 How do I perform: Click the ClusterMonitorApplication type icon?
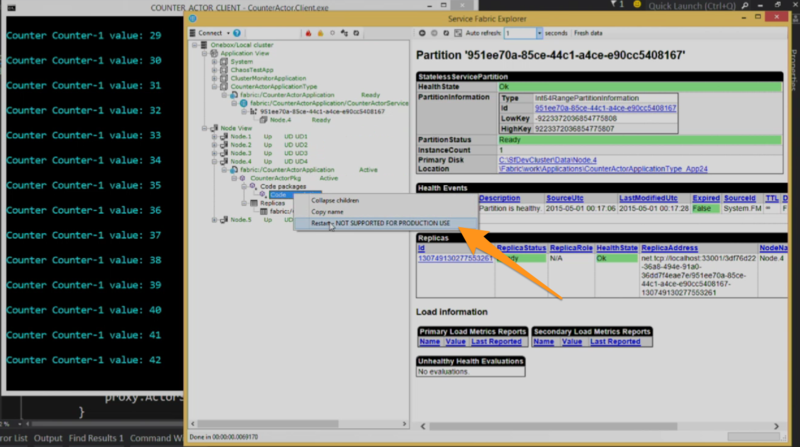pos(223,78)
